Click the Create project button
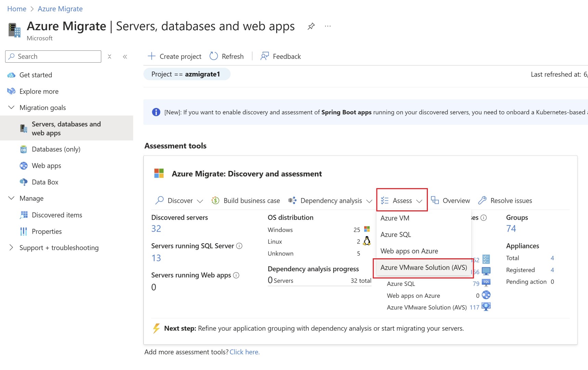The height and width of the screenshot is (370, 588). point(175,56)
